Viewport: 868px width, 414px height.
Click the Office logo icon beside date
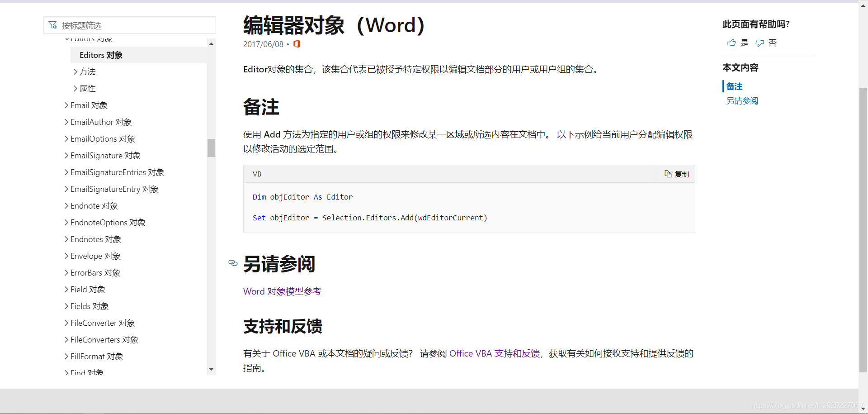tap(297, 44)
